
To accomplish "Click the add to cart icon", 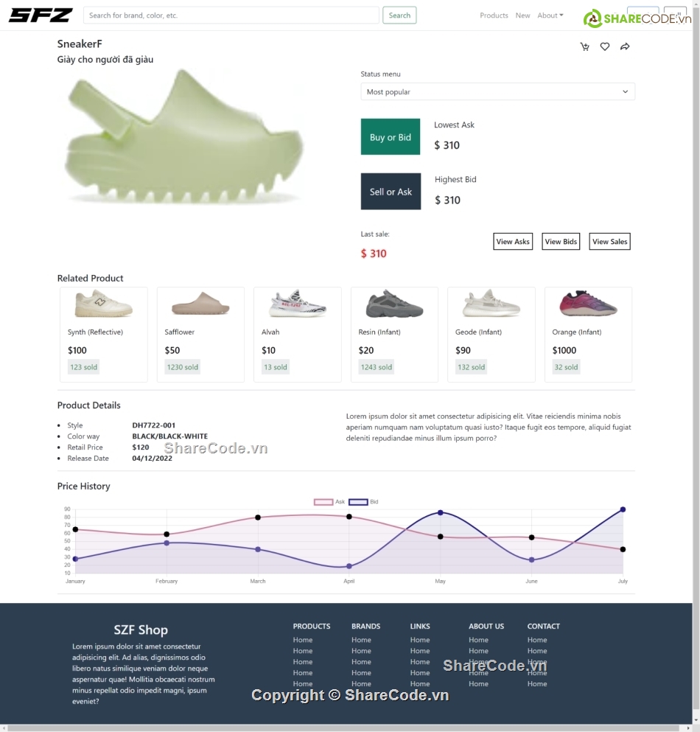I will point(585,47).
